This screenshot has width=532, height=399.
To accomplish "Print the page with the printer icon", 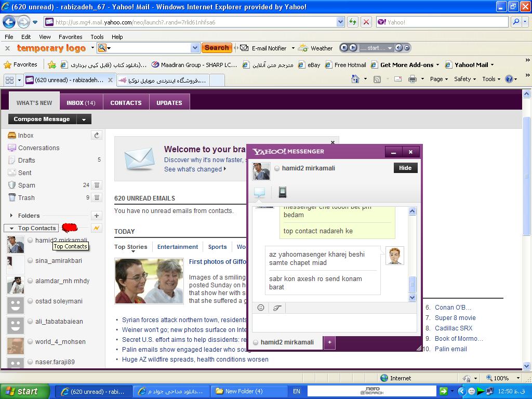I will coord(413,79).
